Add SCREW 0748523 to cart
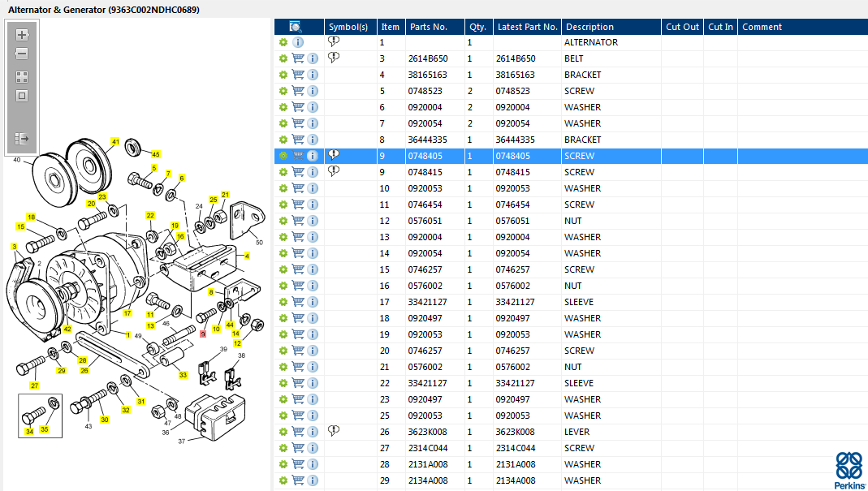 (298, 91)
